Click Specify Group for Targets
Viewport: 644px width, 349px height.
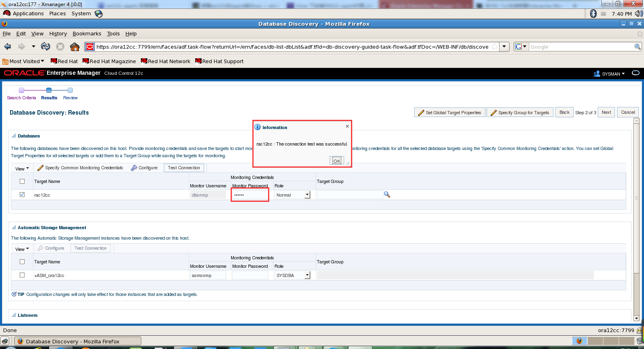[520, 113]
